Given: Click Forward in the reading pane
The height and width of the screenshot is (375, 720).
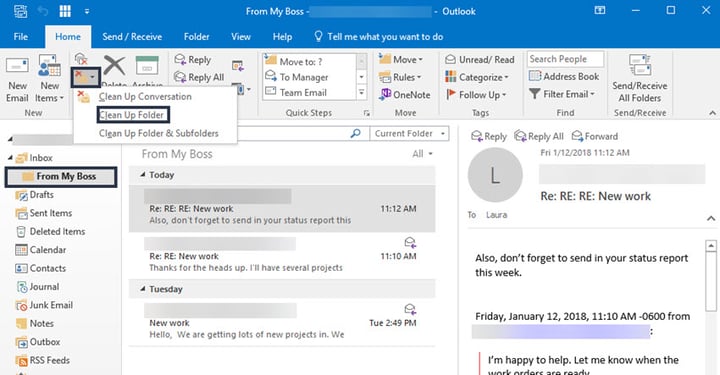Looking at the screenshot, I should [595, 136].
